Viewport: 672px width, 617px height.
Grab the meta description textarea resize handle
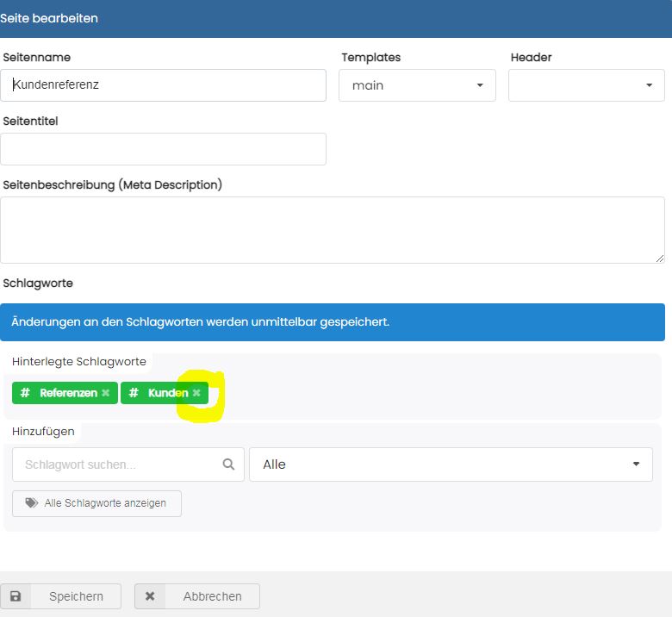[660, 258]
